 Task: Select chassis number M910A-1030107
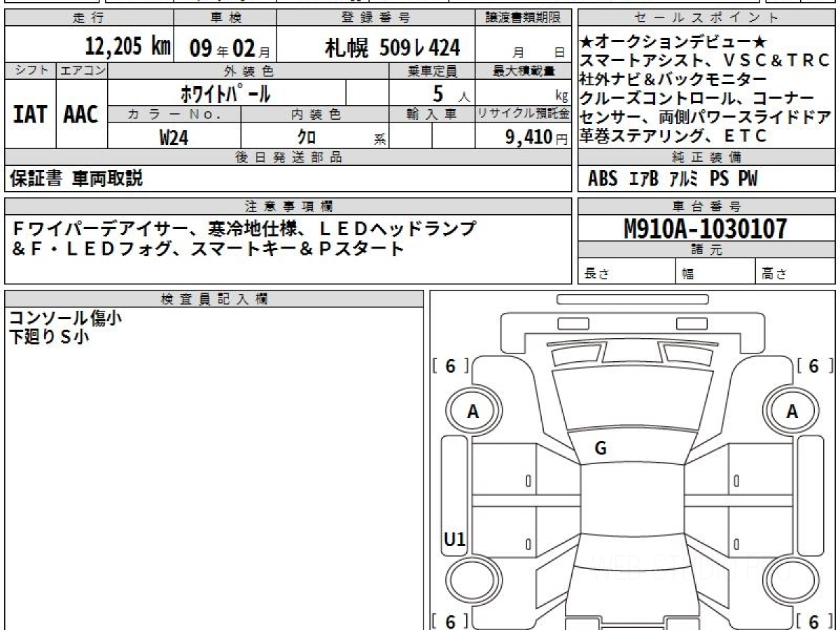pyautogui.click(x=706, y=228)
